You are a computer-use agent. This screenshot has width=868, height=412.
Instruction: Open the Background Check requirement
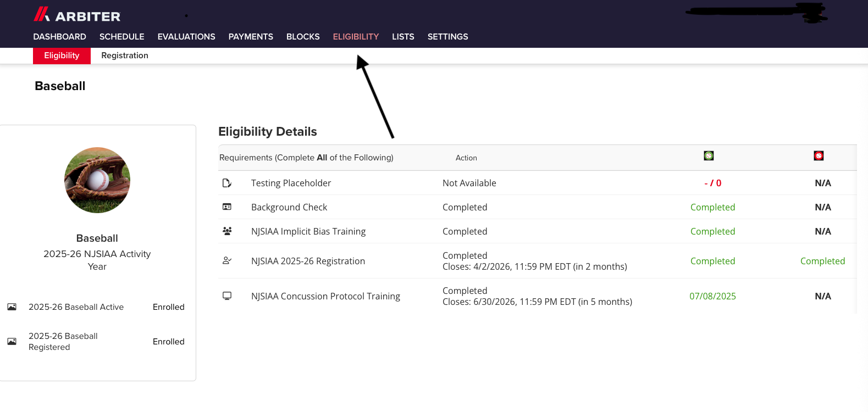click(x=289, y=207)
